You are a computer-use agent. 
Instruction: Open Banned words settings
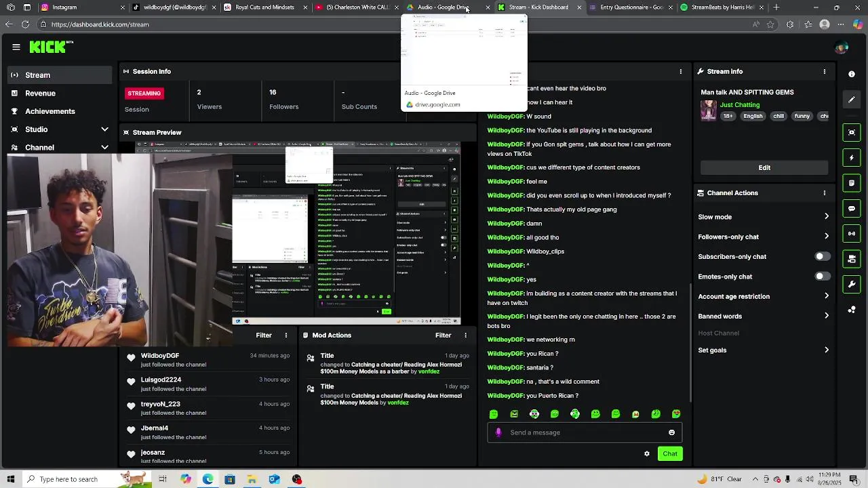tap(764, 316)
